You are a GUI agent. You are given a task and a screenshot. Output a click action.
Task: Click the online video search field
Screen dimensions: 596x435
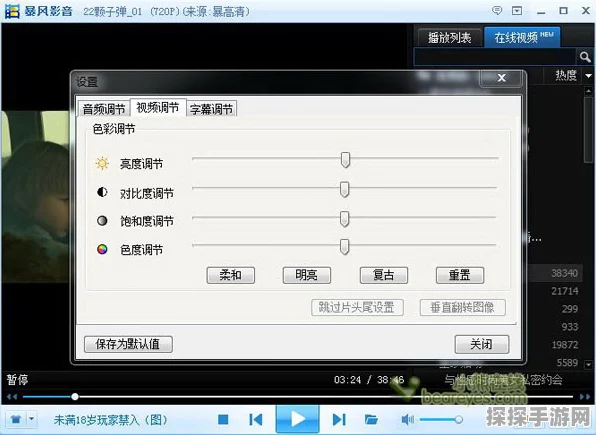coord(495,57)
